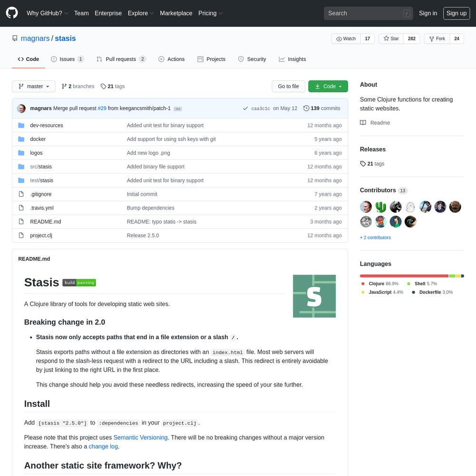
Task: Open the Insights tab
Action: coord(292,59)
